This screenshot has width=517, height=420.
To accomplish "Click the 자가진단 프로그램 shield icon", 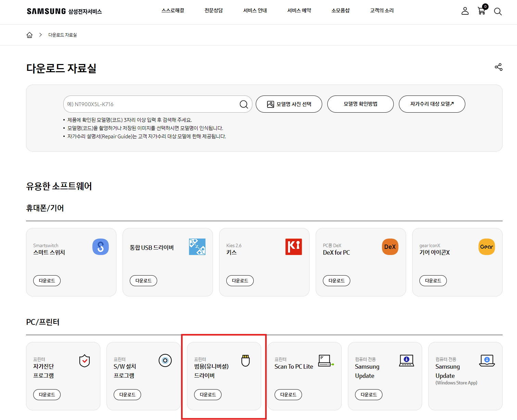I will [x=85, y=360].
